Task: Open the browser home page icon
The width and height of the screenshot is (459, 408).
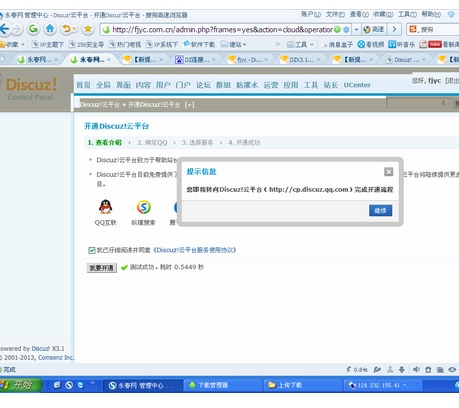Action: (x=50, y=29)
